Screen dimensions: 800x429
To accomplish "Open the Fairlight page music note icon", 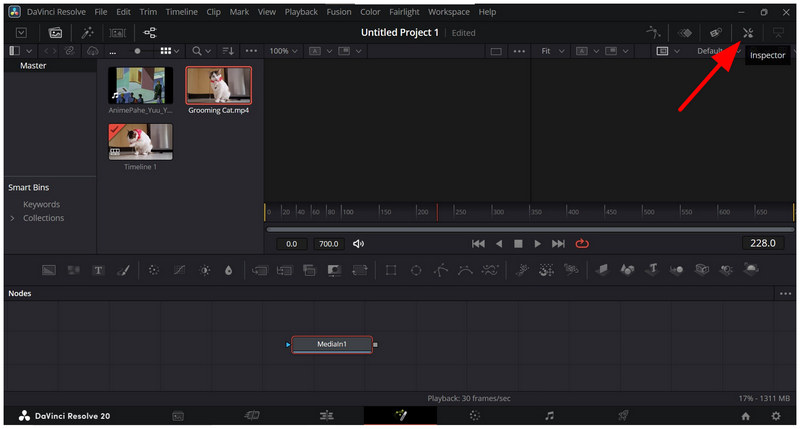I will [549, 416].
